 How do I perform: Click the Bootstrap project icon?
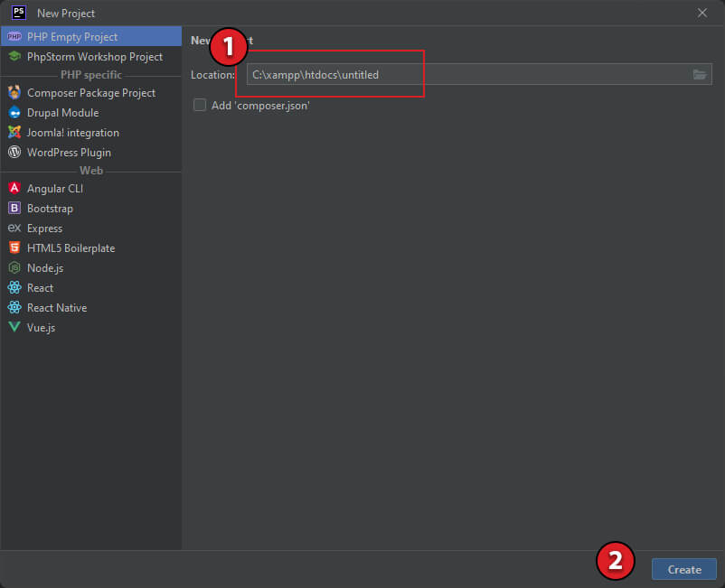14,208
